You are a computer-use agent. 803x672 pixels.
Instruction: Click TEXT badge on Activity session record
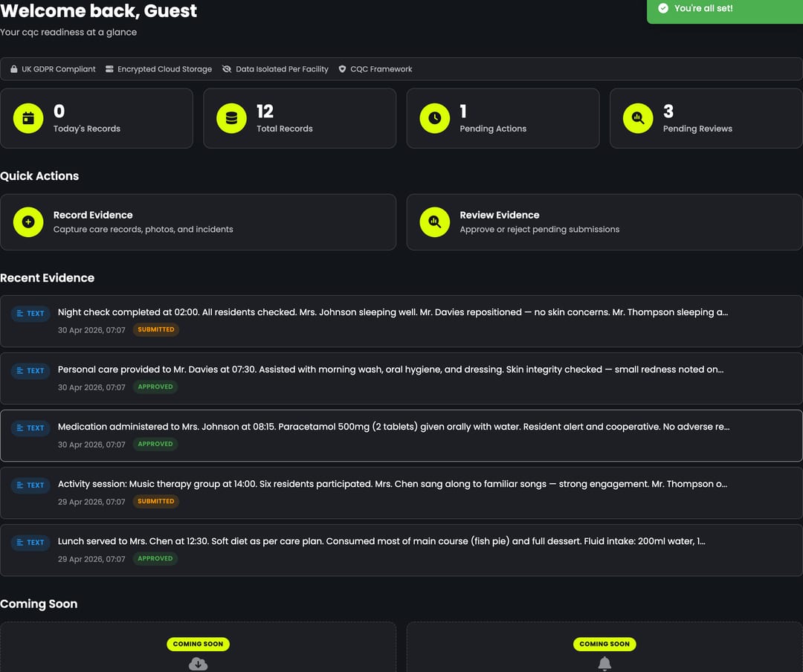coord(30,485)
